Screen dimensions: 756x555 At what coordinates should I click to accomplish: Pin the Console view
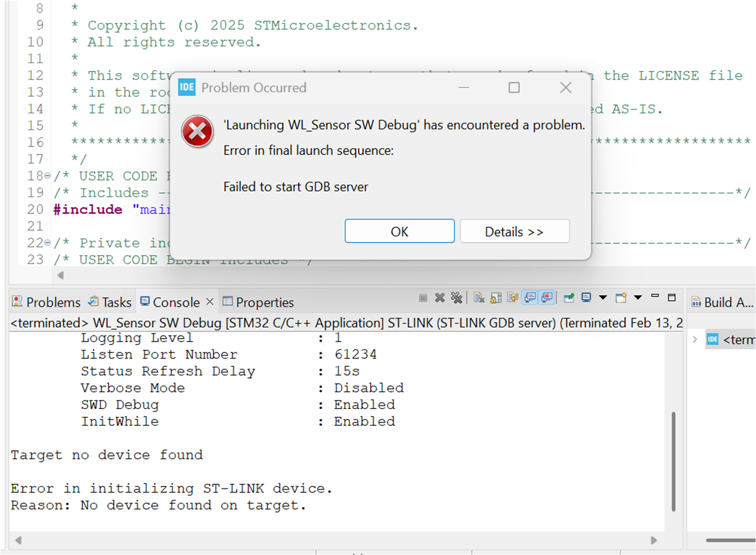pos(569,297)
